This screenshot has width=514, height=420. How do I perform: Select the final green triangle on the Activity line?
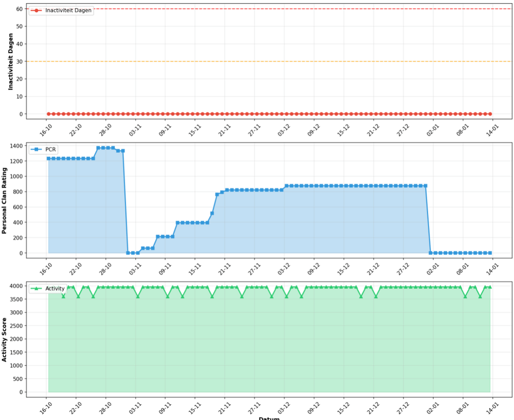[x=490, y=287]
